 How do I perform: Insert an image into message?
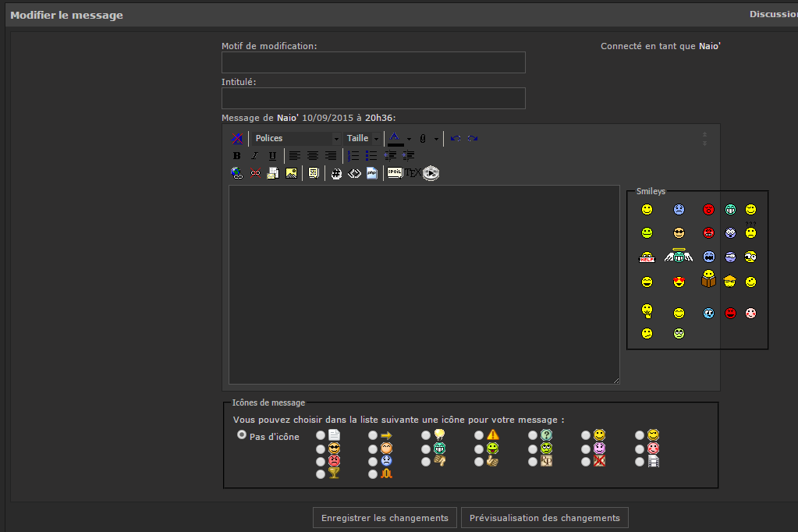coord(291,174)
